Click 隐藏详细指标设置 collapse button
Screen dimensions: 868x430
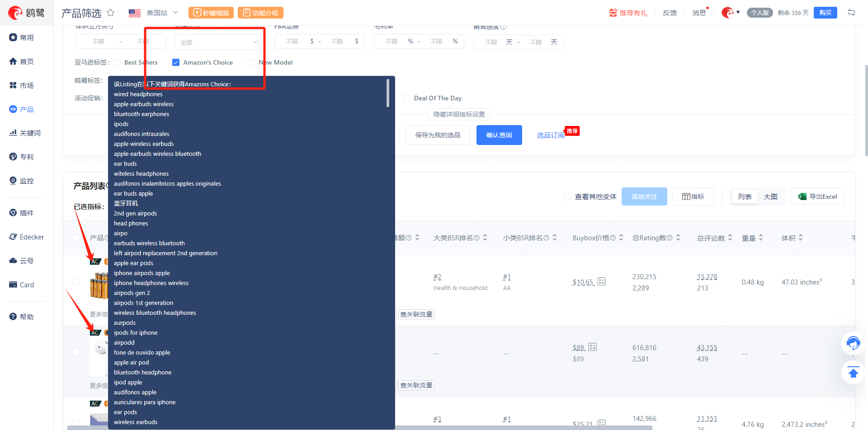click(459, 114)
